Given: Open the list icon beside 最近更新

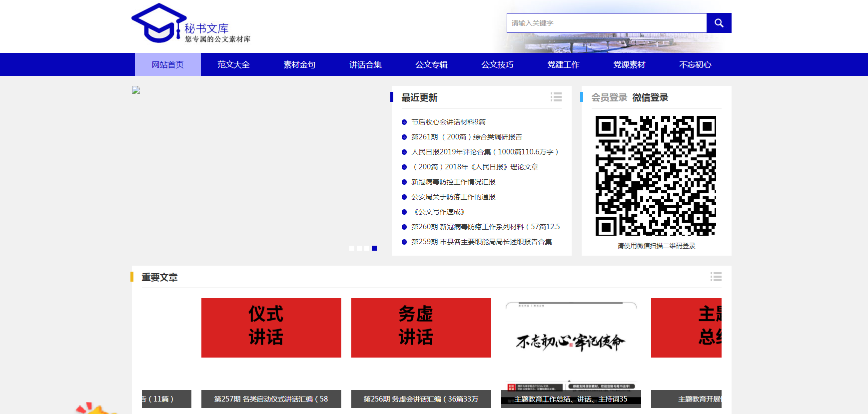Looking at the screenshot, I should [556, 97].
